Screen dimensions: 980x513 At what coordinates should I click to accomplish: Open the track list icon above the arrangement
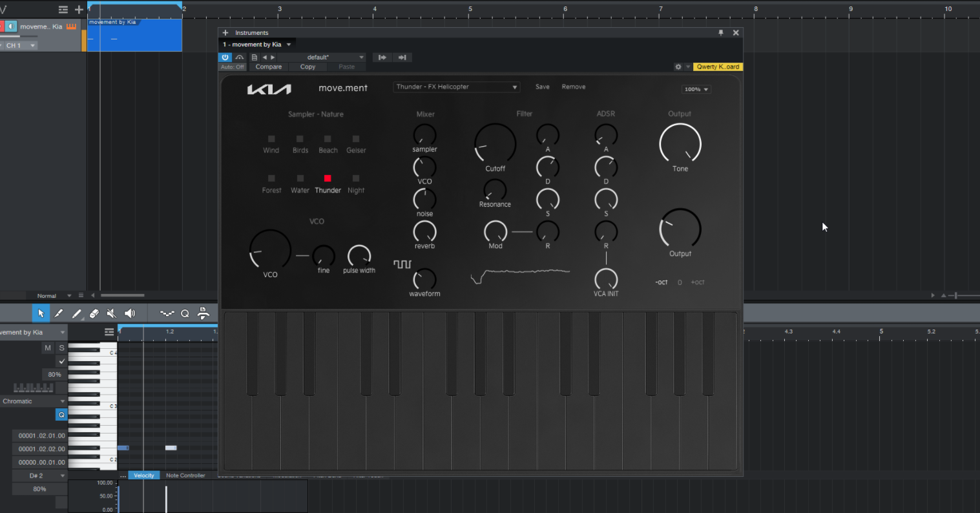click(x=63, y=9)
